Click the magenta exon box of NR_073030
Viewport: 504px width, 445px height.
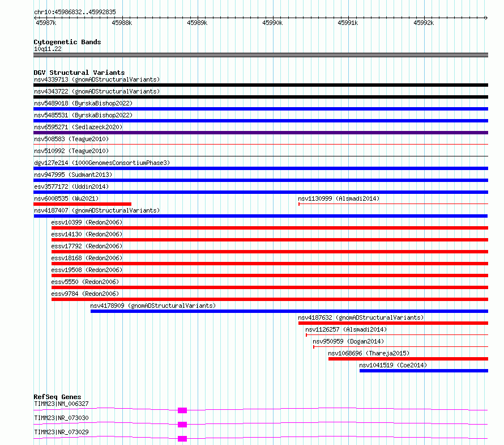coord(182,425)
